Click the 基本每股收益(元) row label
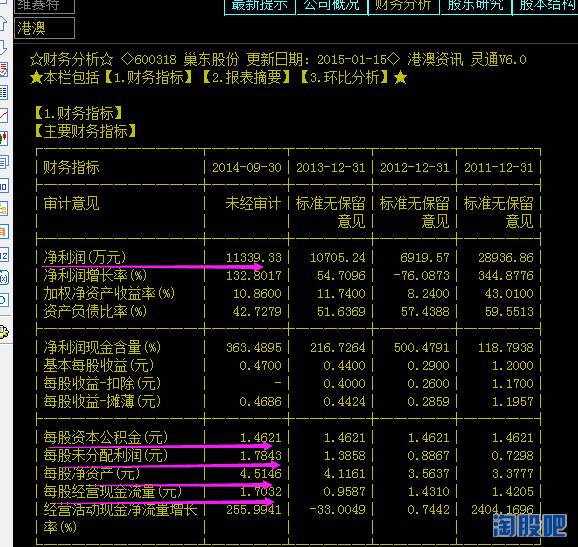 (x=99, y=365)
